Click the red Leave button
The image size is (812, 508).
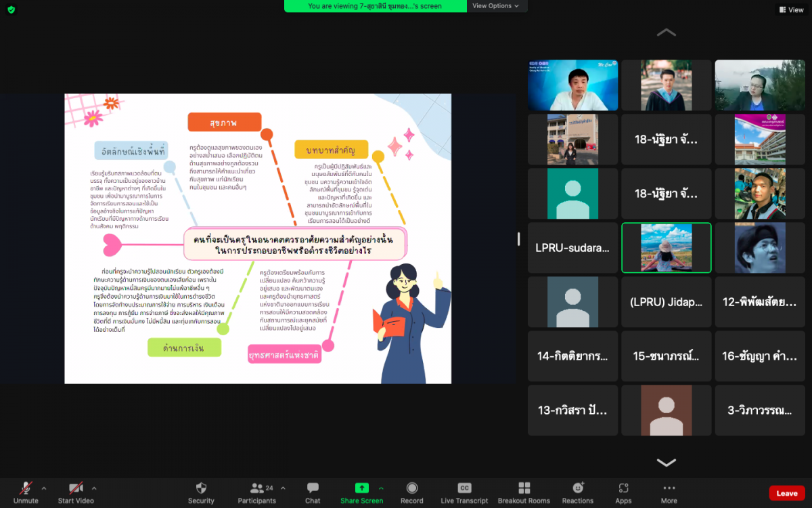(x=787, y=493)
